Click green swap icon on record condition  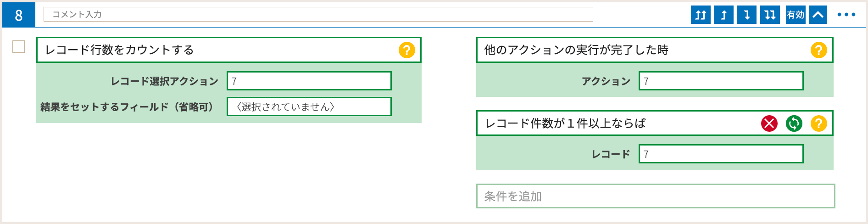[x=794, y=123]
